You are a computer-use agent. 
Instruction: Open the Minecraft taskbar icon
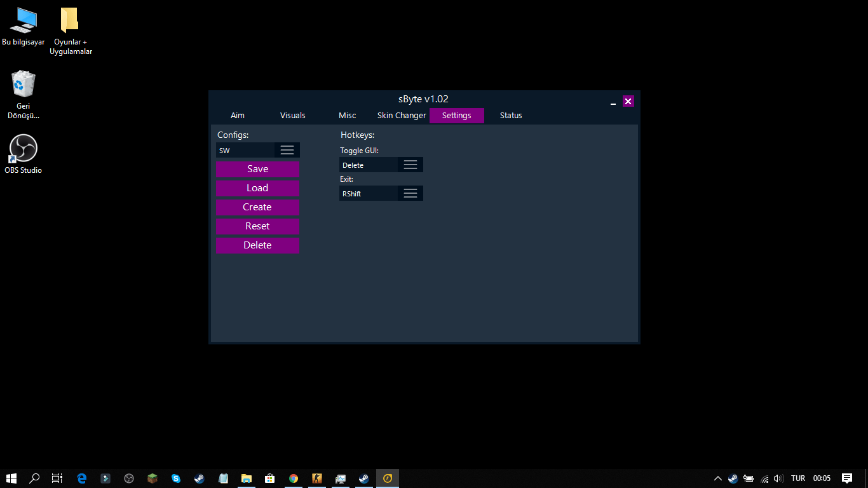(x=153, y=478)
